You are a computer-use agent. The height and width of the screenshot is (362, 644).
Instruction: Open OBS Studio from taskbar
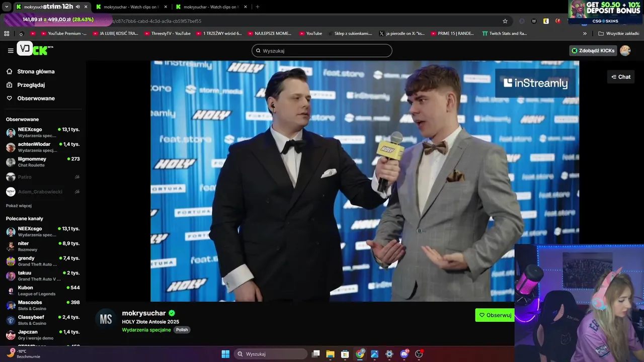tap(419, 354)
